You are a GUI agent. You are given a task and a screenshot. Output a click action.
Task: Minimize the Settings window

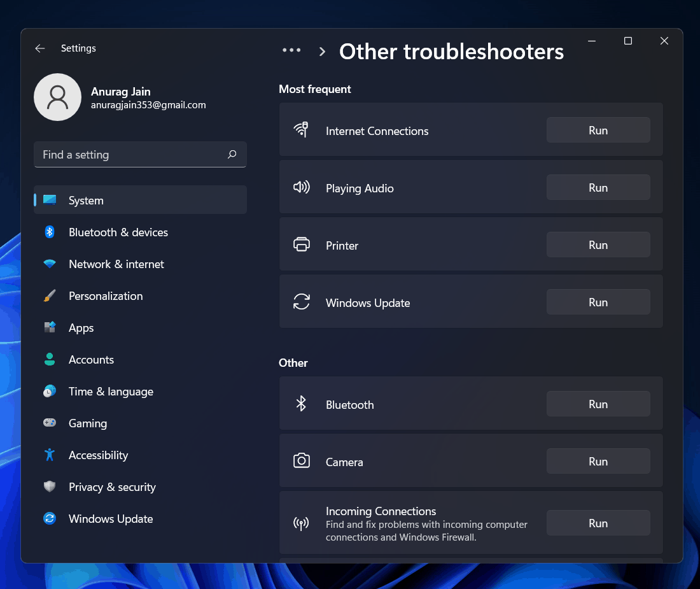592,41
